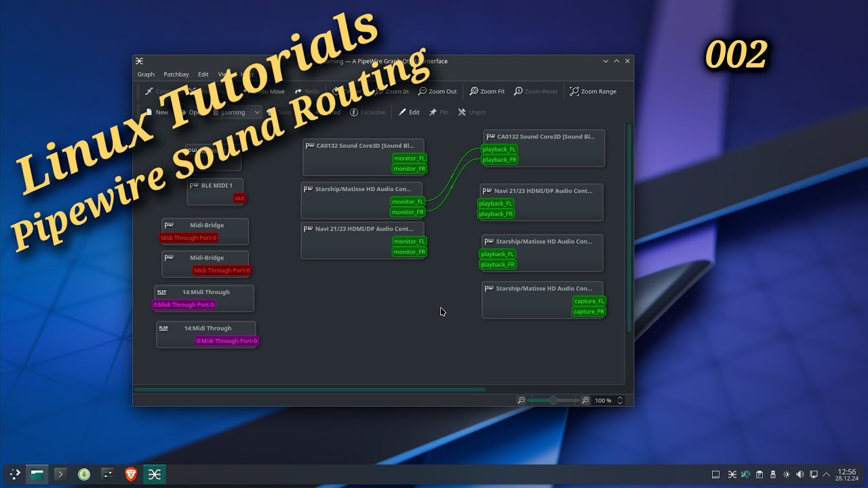
Task: Select capture_FL port on Starship/Matisse node
Action: 589,302
